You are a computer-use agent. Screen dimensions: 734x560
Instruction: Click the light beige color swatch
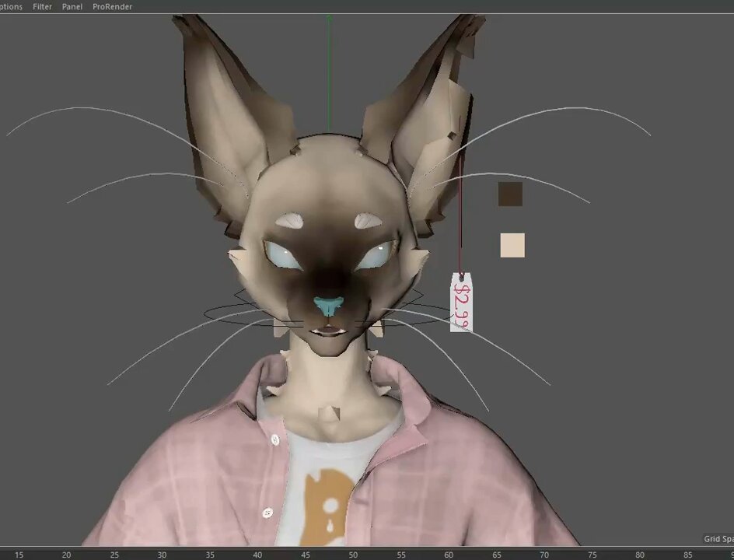tap(512, 245)
